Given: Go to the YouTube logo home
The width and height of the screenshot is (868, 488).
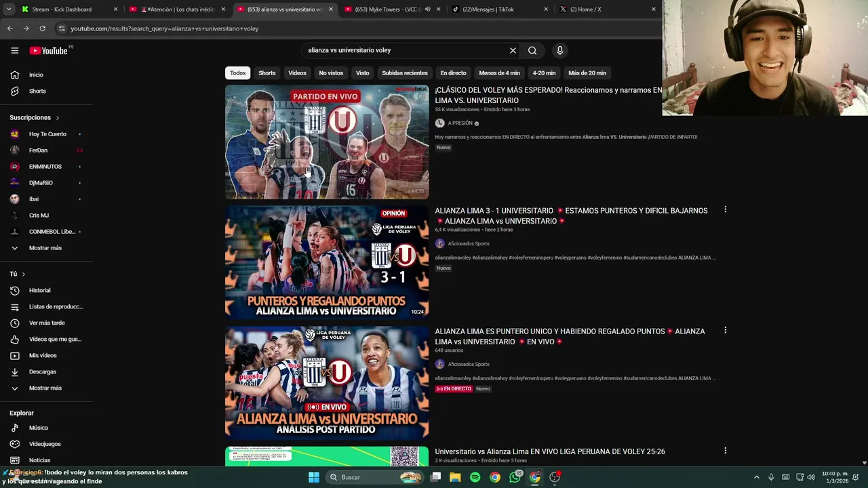Looking at the screenshot, I should (x=49, y=50).
